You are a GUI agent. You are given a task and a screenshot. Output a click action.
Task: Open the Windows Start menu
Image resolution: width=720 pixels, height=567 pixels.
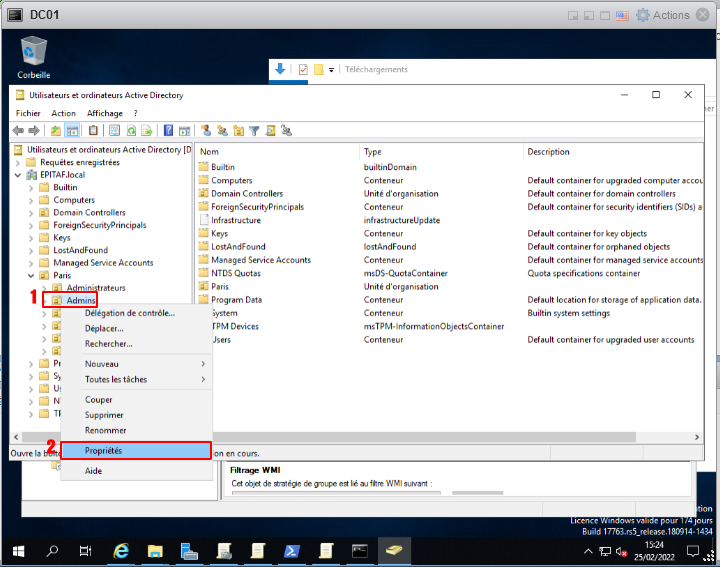[17, 551]
